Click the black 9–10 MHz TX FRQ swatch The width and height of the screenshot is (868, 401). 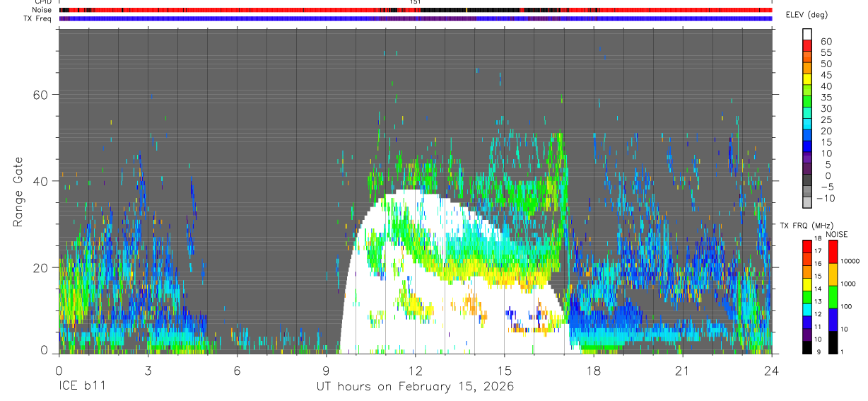[807, 347]
